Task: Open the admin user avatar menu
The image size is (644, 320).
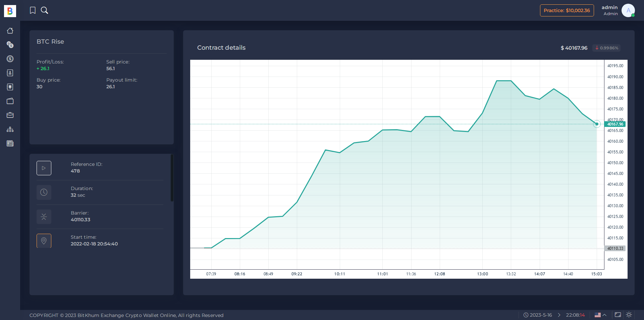Action: (628, 10)
